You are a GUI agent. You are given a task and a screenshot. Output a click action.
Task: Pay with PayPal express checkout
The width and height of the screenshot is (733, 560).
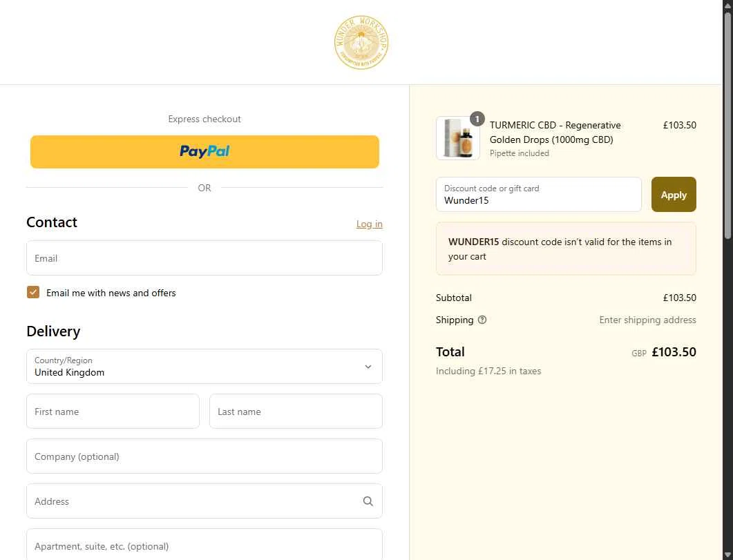pos(204,152)
